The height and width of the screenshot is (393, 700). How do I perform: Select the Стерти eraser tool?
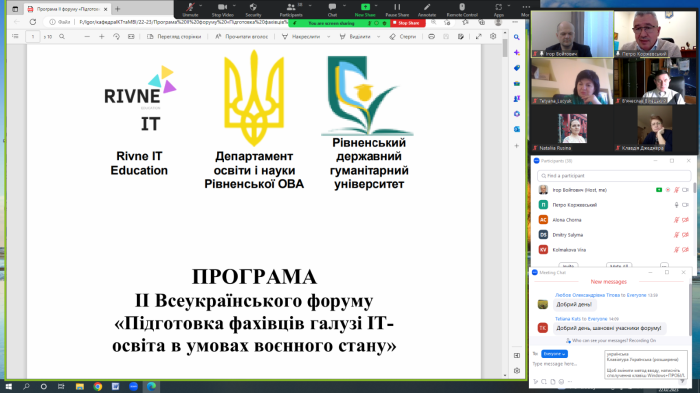point(403,37)
